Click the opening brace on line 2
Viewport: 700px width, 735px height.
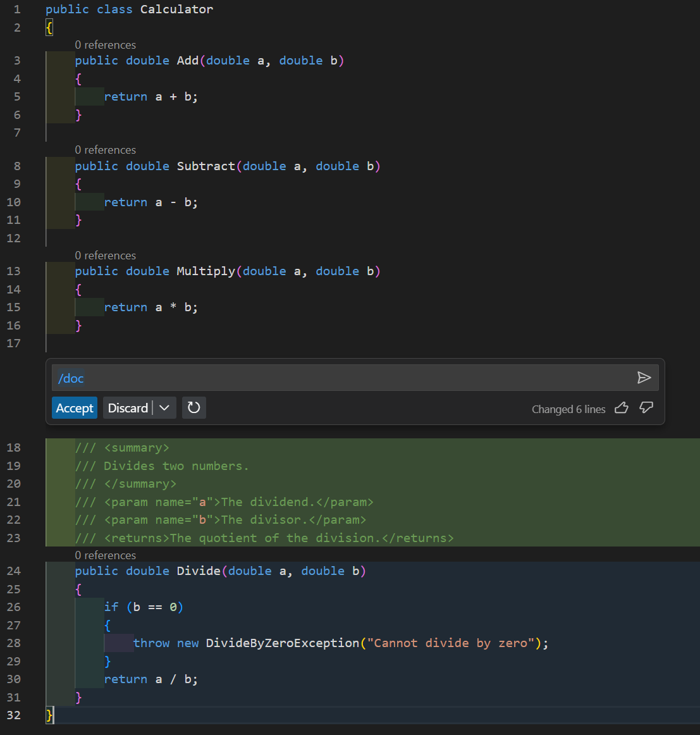point(49,28)
